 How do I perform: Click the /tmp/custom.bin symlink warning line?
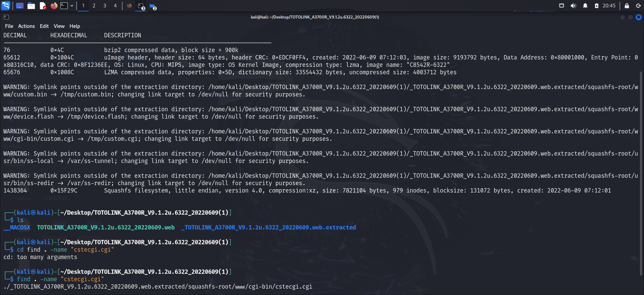click(x=321, y=91)
